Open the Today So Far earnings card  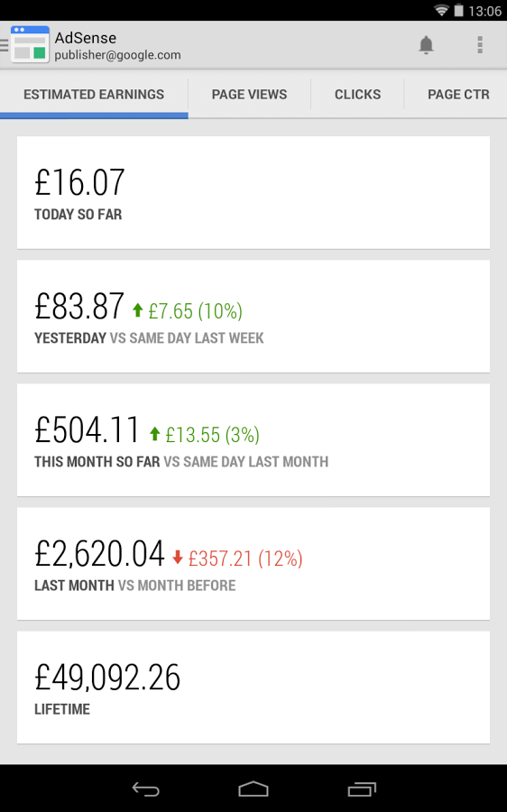253,193
